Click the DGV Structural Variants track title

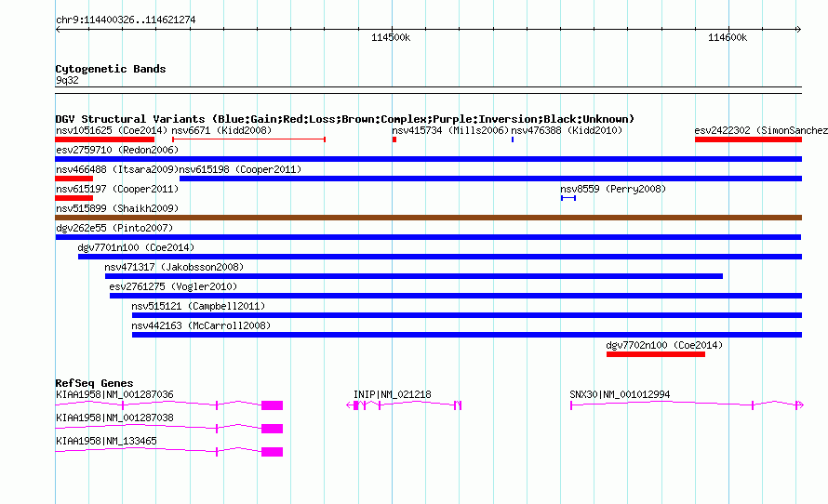coord(345,119)
